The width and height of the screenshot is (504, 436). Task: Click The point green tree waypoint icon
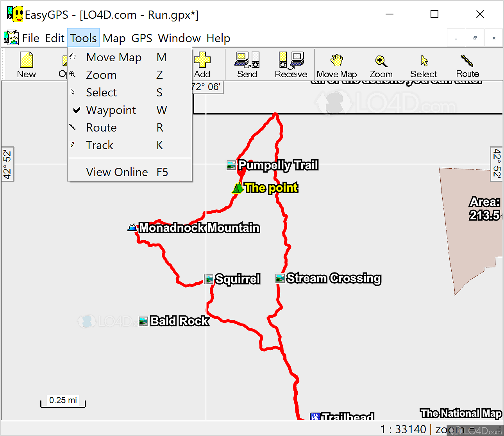tap(238, 188)
